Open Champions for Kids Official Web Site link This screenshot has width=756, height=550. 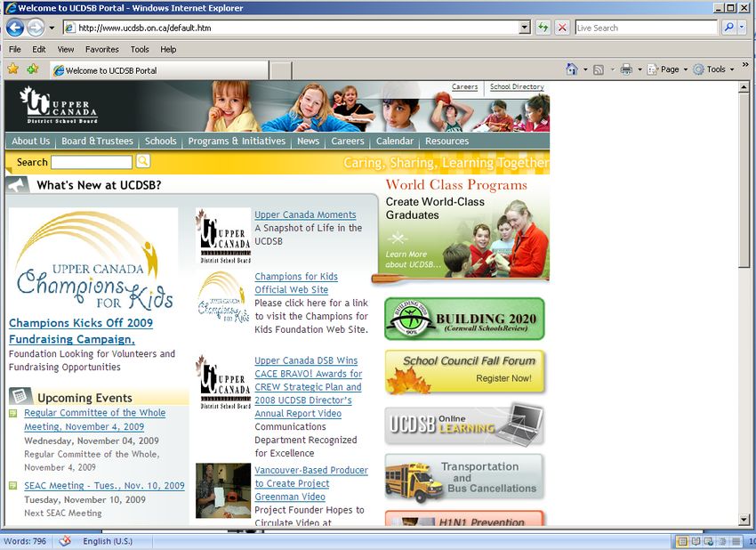pos(296,283)
